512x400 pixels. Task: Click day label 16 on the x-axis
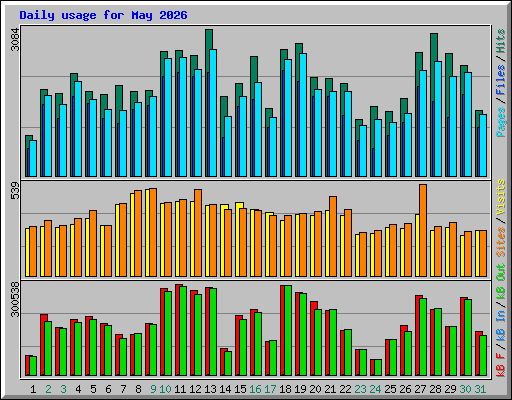(x=255, y=389)
